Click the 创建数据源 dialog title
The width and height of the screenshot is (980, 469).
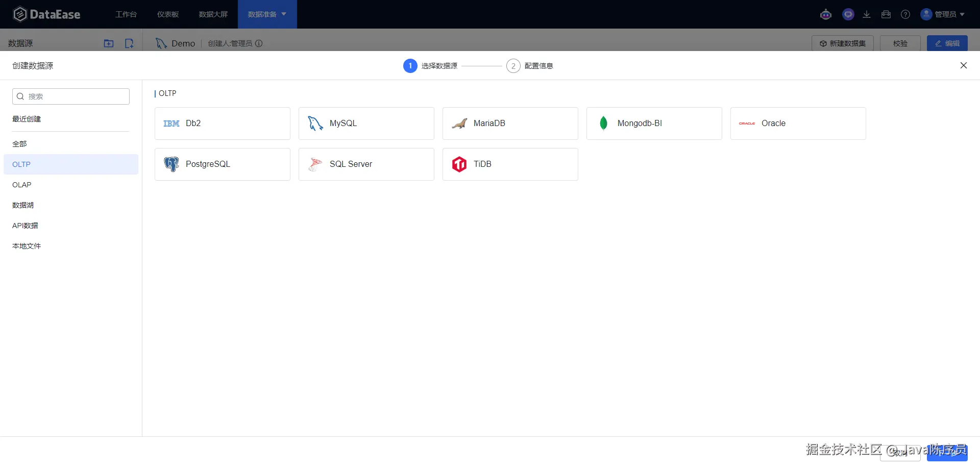(x=33, y=65)
